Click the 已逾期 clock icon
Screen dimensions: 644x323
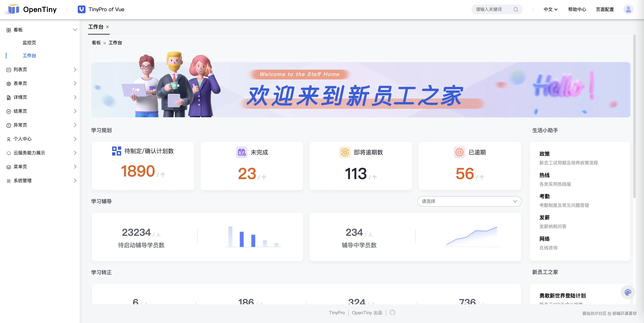coord(459,152)
